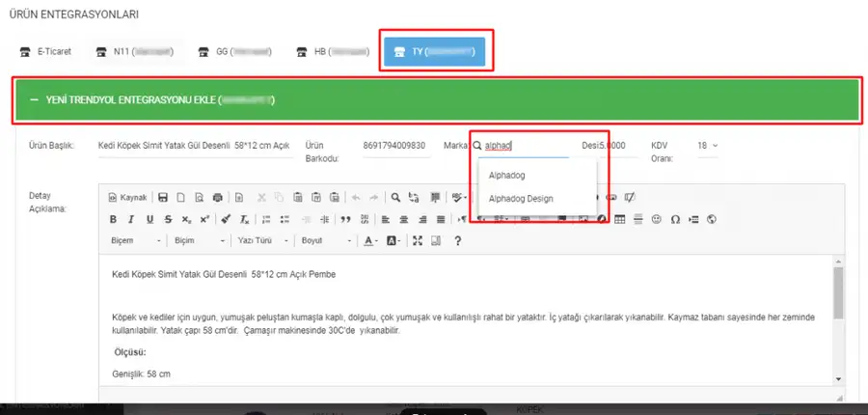Open the Biçem styles dropdown
This screenshot has width=868, height=415.
click(x=136, y=241)
